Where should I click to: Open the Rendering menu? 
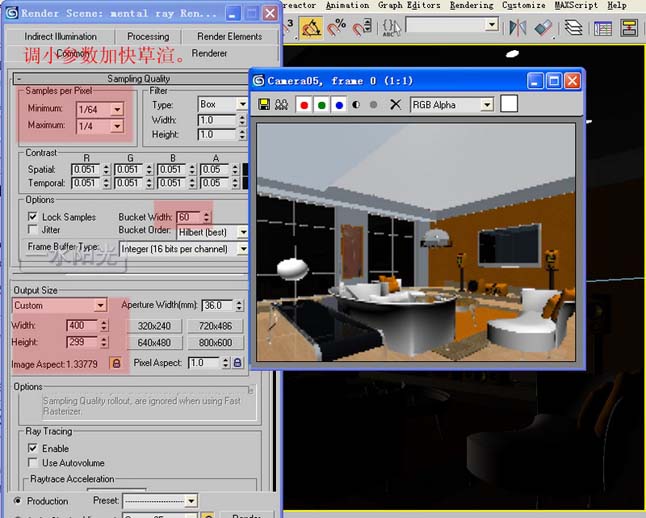(471, 5)
